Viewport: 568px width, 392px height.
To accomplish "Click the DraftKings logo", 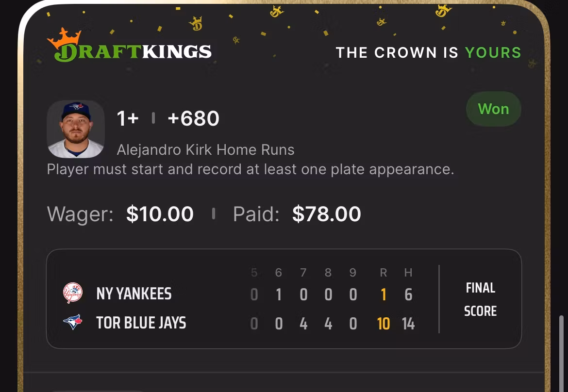I will tap(129, 50).
